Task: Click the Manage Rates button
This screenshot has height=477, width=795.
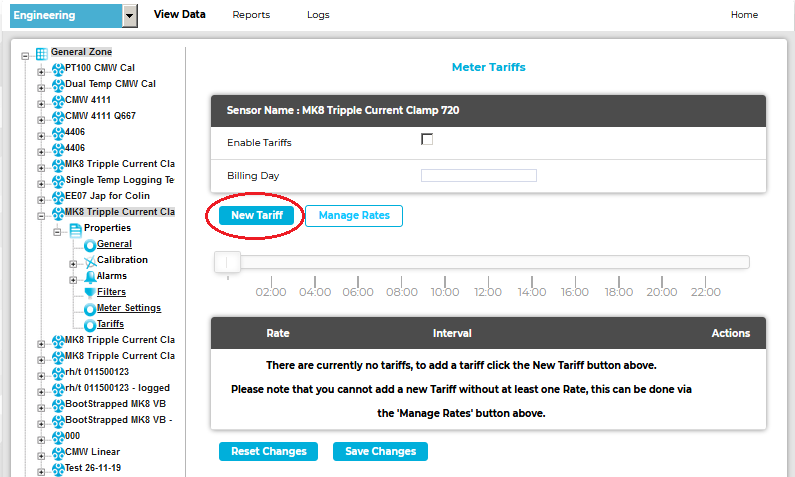Action: coord(354,215)
